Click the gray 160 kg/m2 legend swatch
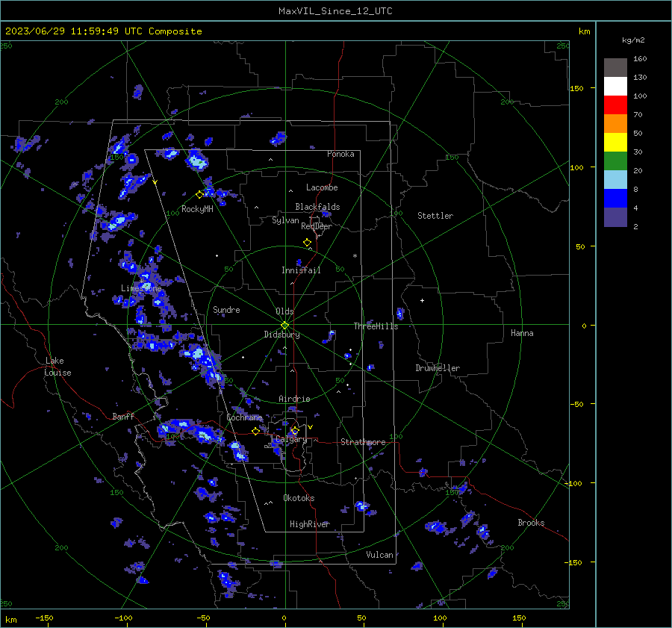 615,68
